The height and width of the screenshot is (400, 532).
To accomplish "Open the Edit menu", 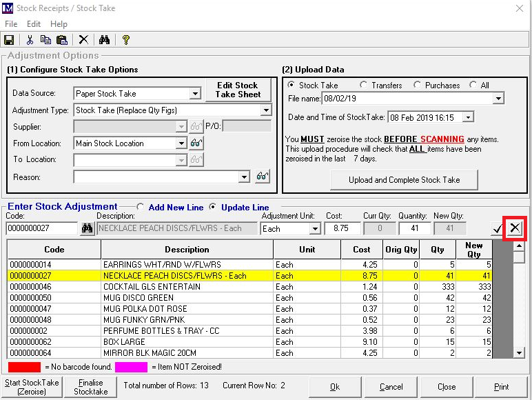I will 34,24.
